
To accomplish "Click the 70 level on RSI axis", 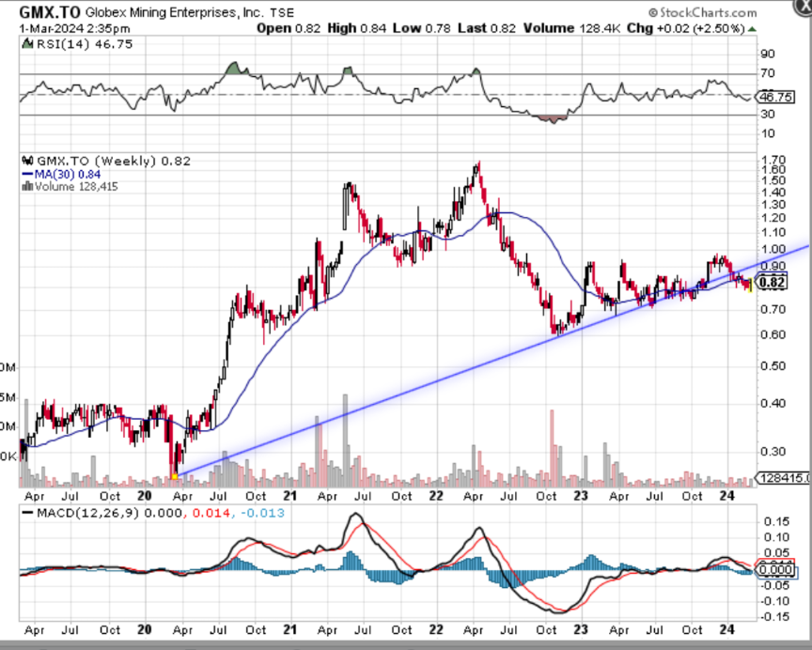I will coord(768,73).
